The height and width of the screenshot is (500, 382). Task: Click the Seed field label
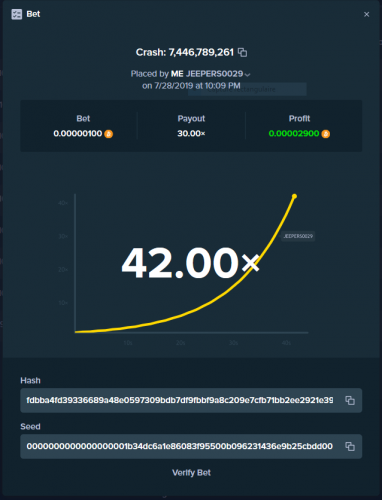point(30,427)
